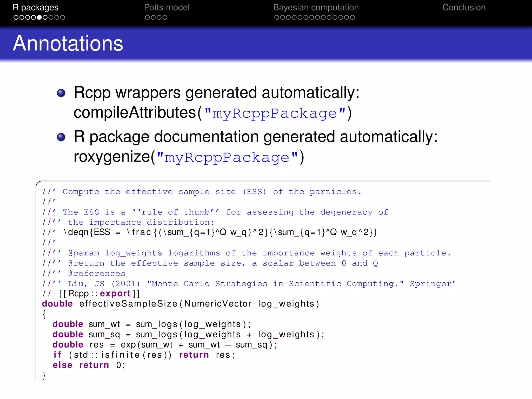
Task: Click the first navigation dot under R packages
Action: point(16,17)
